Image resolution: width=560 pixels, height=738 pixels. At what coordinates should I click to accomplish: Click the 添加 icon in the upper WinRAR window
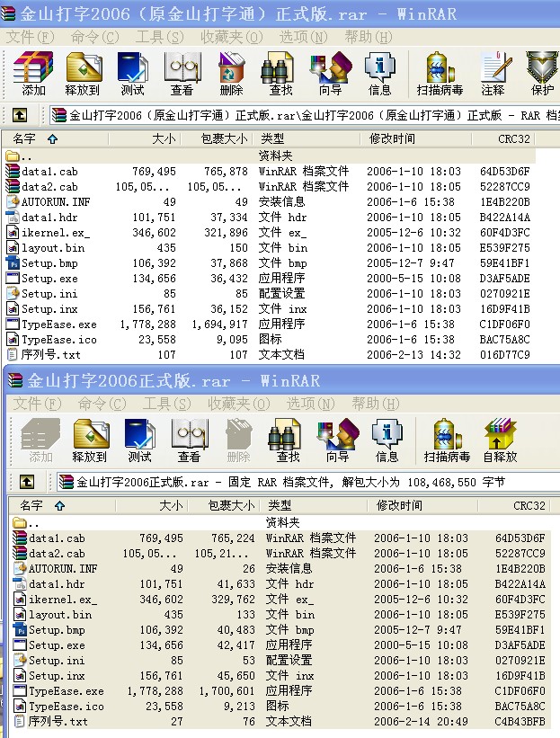pyautogui.click(x=33, y=74)
